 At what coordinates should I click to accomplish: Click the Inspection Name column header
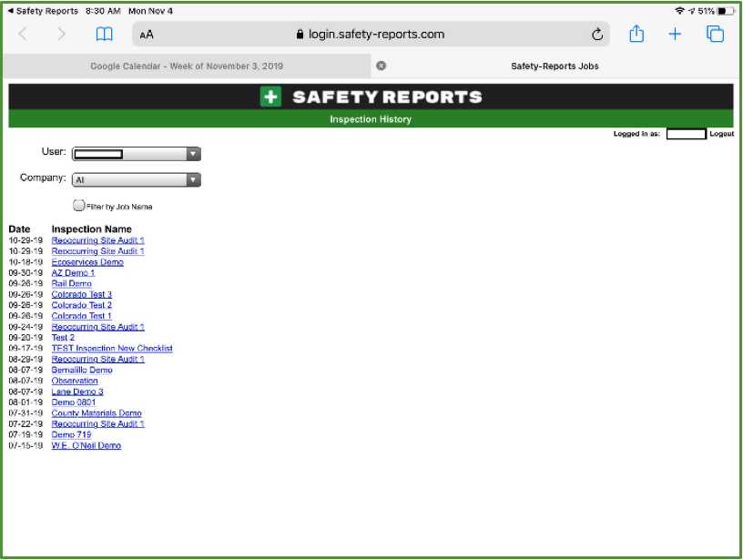point(91,229)
